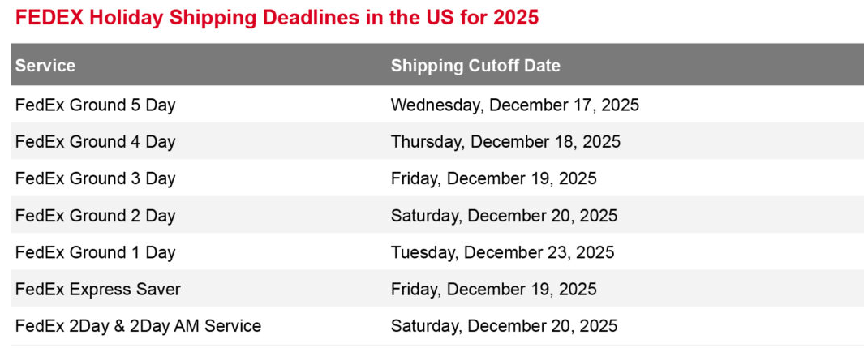Click the Ground 2 Day cutoff date cell
The width and height of the screenshot is (868, 348).
coord(504,216)
